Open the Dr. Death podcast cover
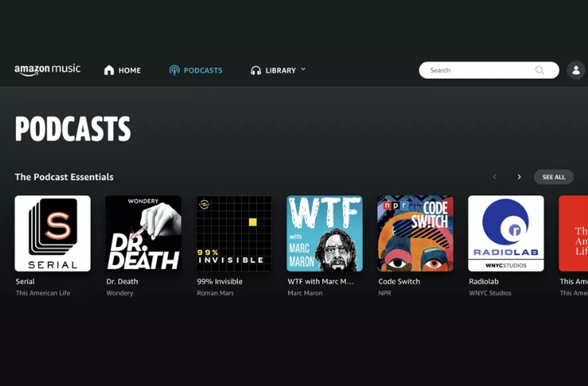This screenshot has height=386, width=588. click(144, 234)
